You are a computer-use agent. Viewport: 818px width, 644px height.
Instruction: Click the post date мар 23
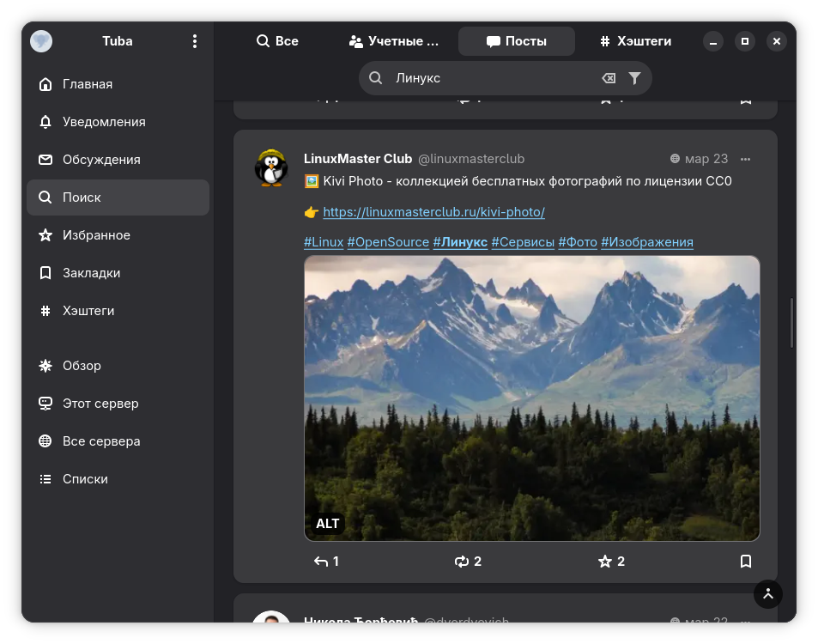pos(706,159)
